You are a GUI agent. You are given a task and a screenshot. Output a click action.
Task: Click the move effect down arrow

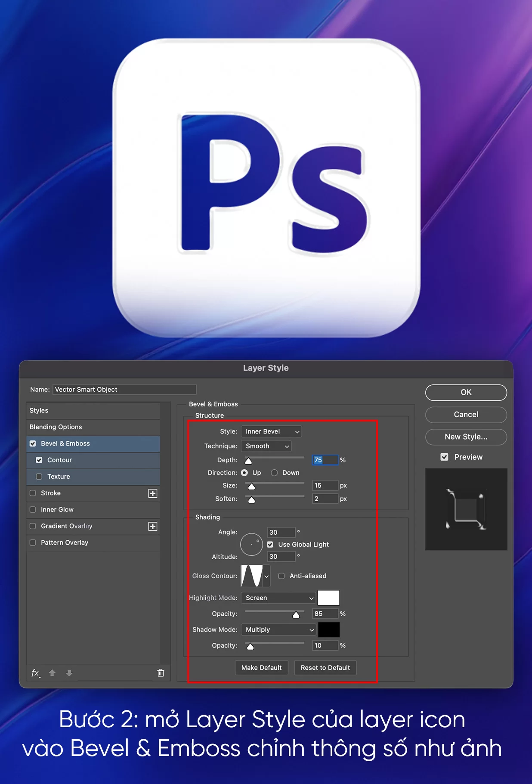69,673
